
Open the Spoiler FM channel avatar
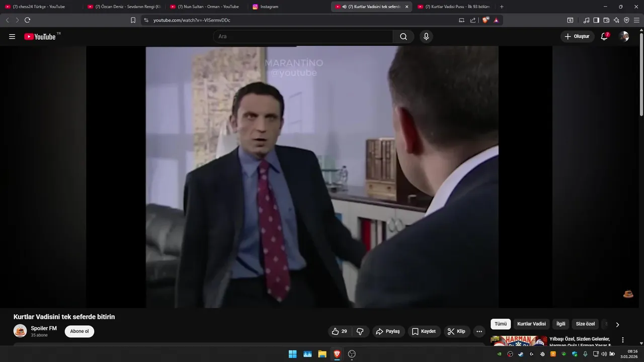click(20, 331)
